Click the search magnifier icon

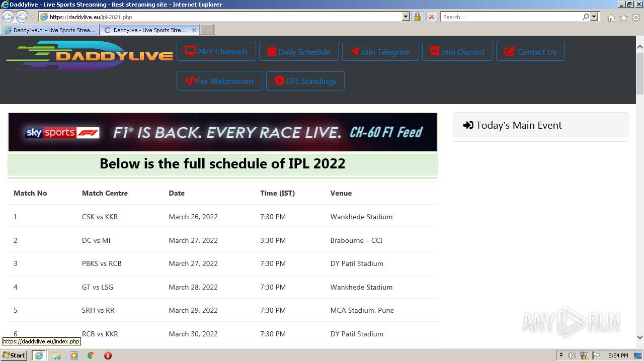[586, 17]
